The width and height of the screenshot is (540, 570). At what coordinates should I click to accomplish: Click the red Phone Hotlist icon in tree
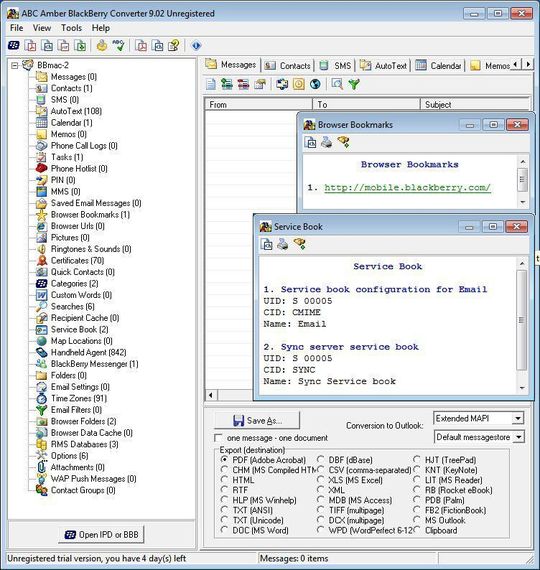click(42, 168)
